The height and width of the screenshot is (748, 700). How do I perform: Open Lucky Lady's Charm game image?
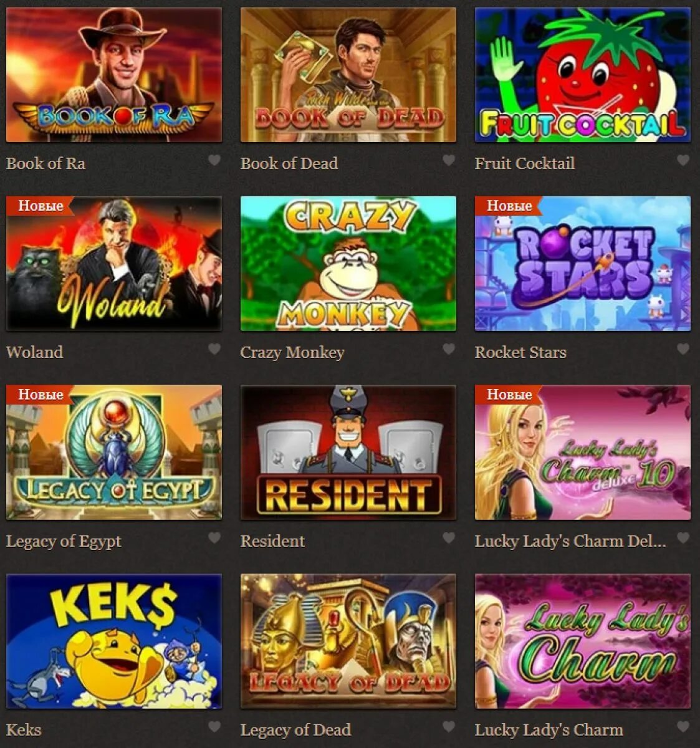click(x=583, y=641)
